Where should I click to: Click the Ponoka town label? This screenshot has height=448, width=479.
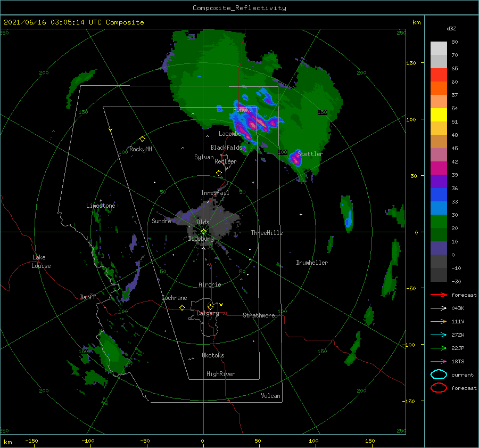pyautogui.click(x=243, y=110)
